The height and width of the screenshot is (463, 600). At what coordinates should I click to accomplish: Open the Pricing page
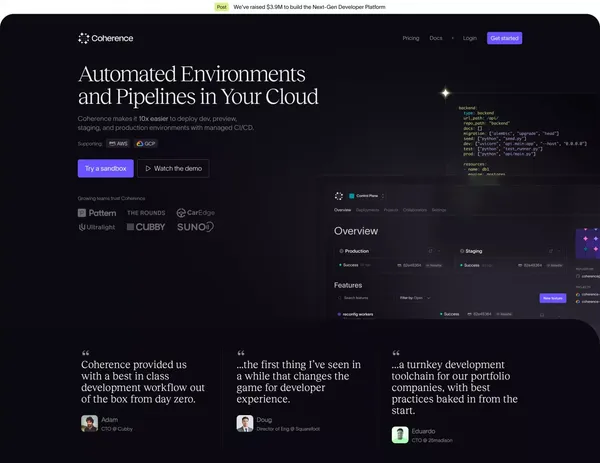click(x=411, y=38)
